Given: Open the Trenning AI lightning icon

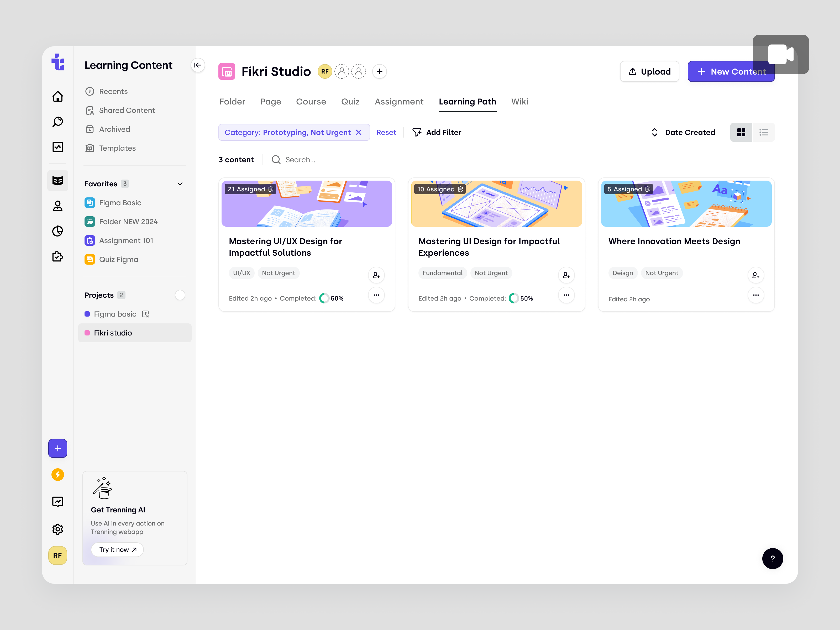Looking at the screenshot, I should pyautogui.click(x=58, y=474).
